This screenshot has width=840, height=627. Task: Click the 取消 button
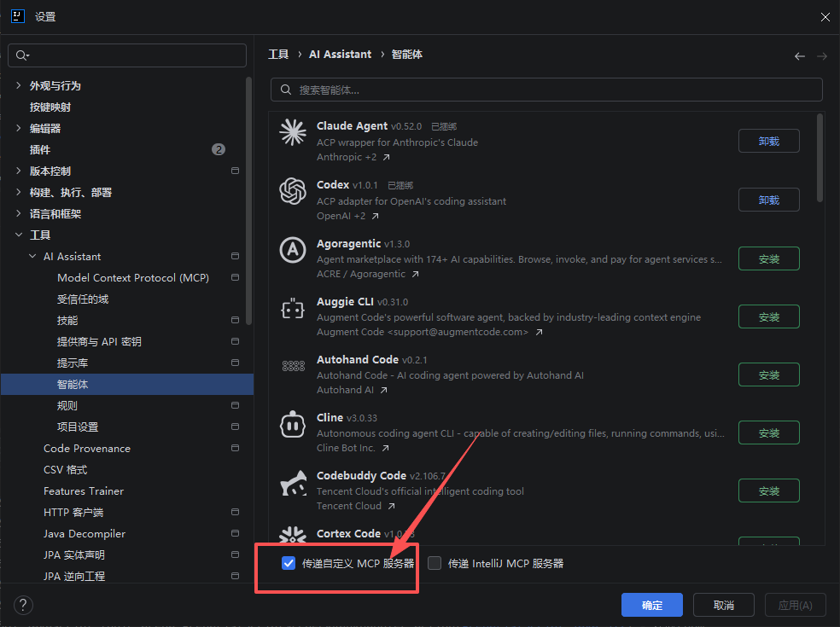coord(724,605)
